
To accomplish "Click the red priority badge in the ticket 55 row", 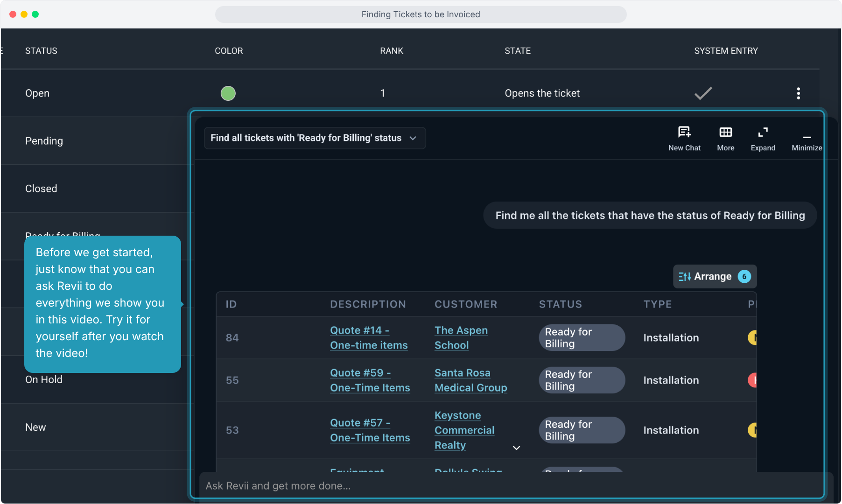I will (752, 380).
